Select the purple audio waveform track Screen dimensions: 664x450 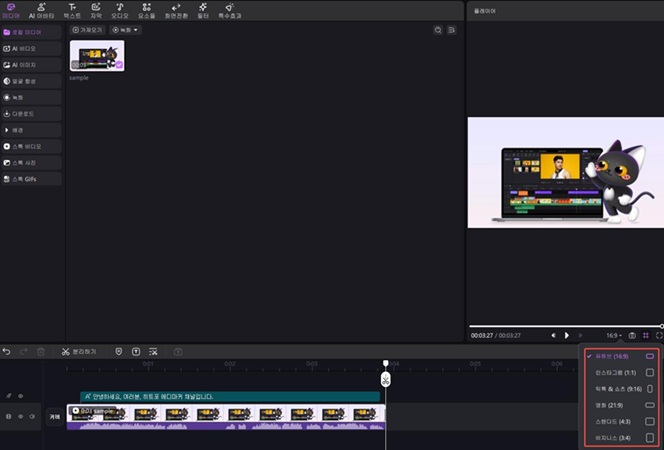(226, 425)
